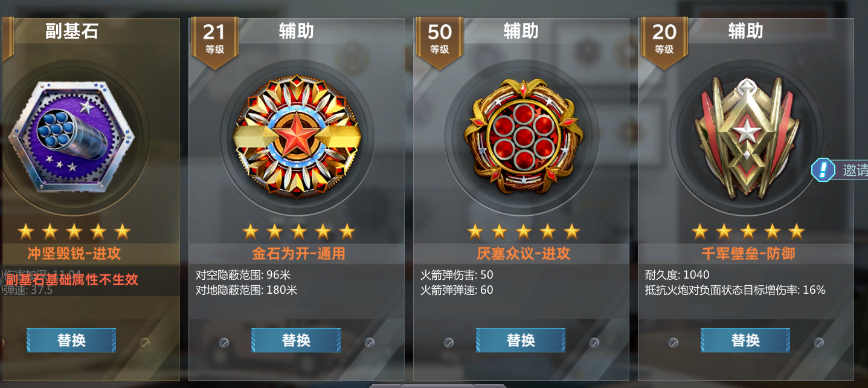Select the 副基石 card header
868x388 pixels.
click(71, 31)
